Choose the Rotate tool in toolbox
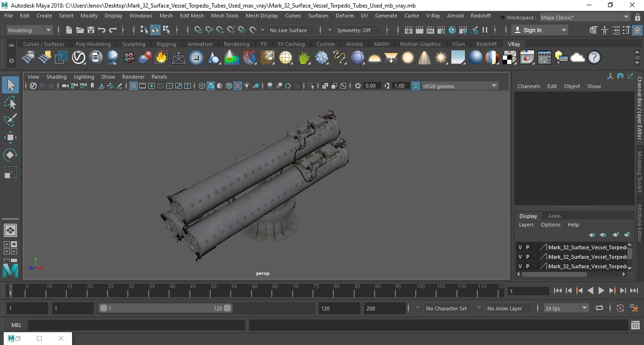Image resolution: width=644 pixels, height=345 pixels. click(10, 154)
